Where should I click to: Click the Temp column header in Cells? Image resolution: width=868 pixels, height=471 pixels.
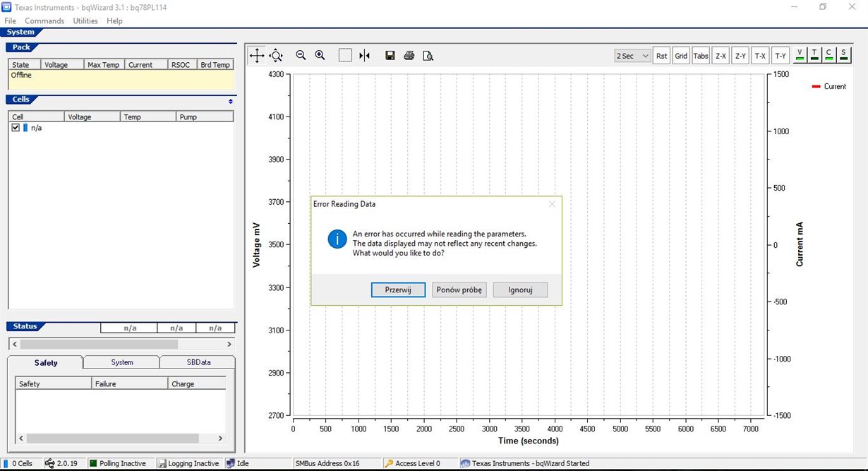pos(148,117)
